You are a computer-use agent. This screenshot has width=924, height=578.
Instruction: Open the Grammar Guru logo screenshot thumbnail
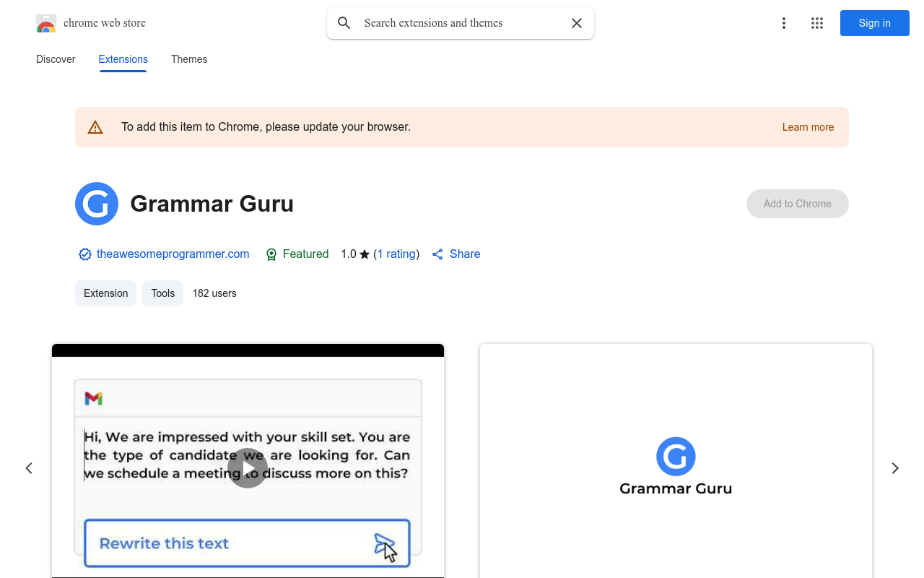[676, 462]
